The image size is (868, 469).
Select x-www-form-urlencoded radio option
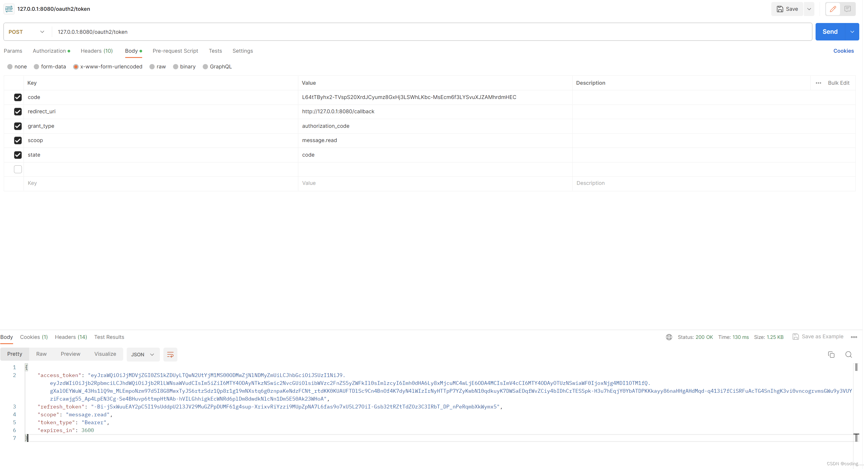(76, 67)
